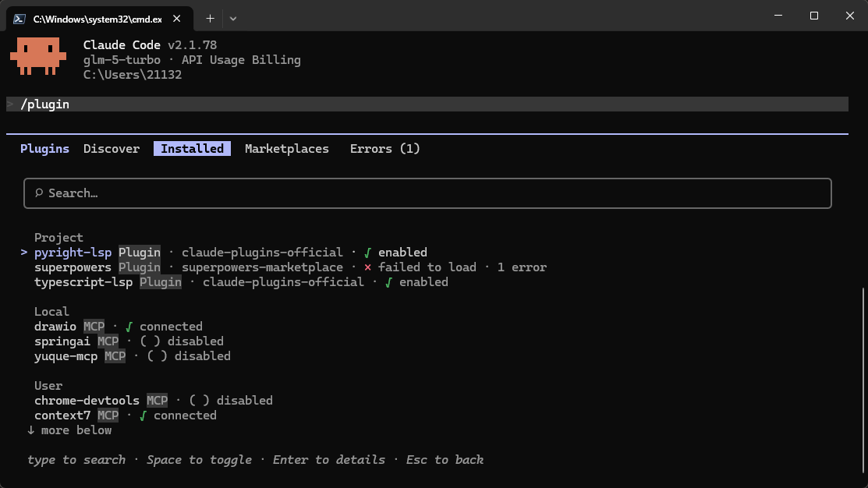
Task: Click the "Esc to back" hint
Action: (x=445, y=460)
